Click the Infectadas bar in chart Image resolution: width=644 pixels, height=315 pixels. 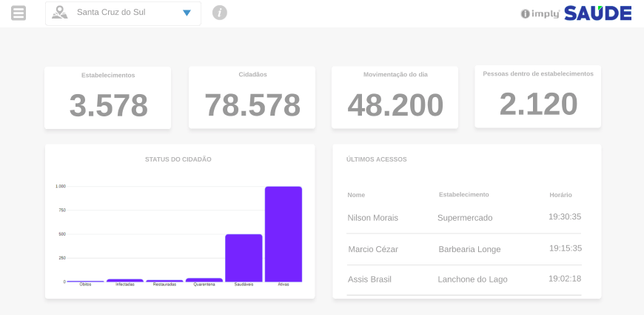click(x=125, y=280)
